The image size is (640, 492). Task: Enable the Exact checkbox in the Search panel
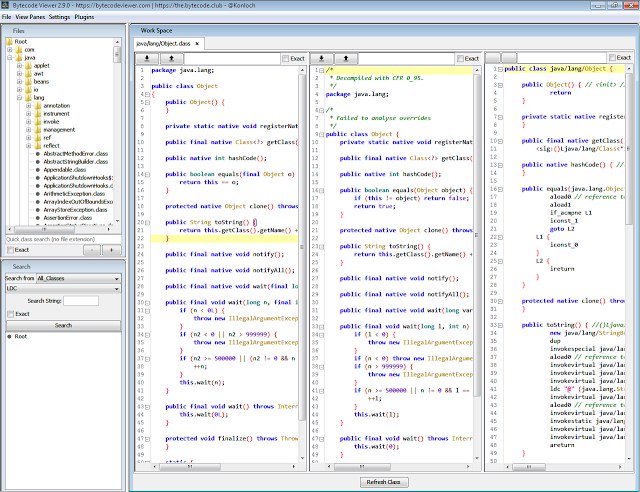pyautogui.click(x=11, y=314)
